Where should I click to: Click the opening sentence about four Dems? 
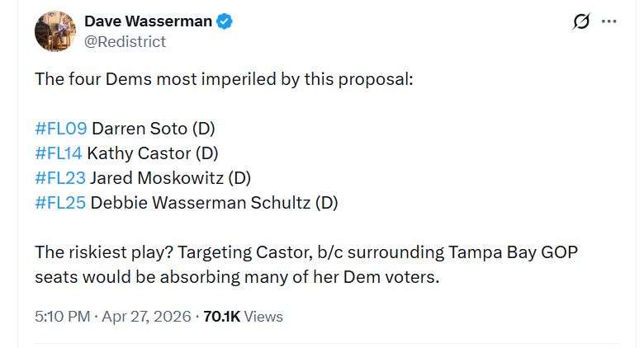point(223,80)
